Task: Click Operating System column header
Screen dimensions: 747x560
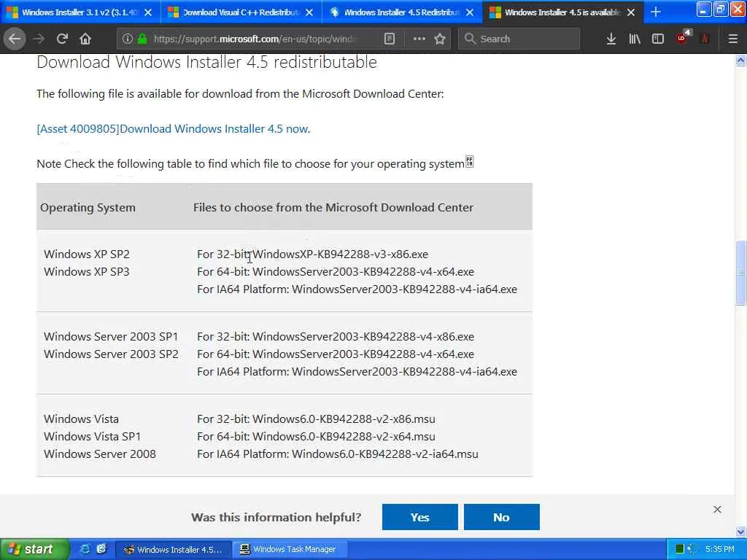Action: pos(88,208)
